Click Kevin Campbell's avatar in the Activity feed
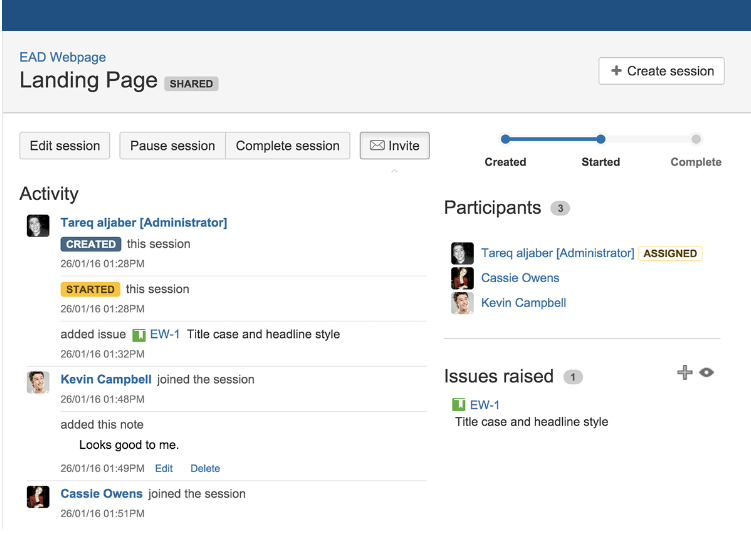Viewport: 751px width, 534px height. pyautogui.click(x=38, y=382)
